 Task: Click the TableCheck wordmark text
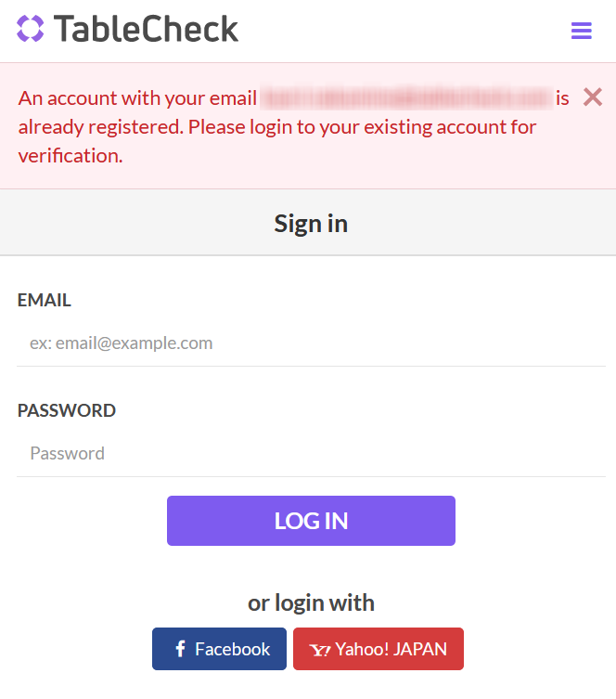click(147, 29)
